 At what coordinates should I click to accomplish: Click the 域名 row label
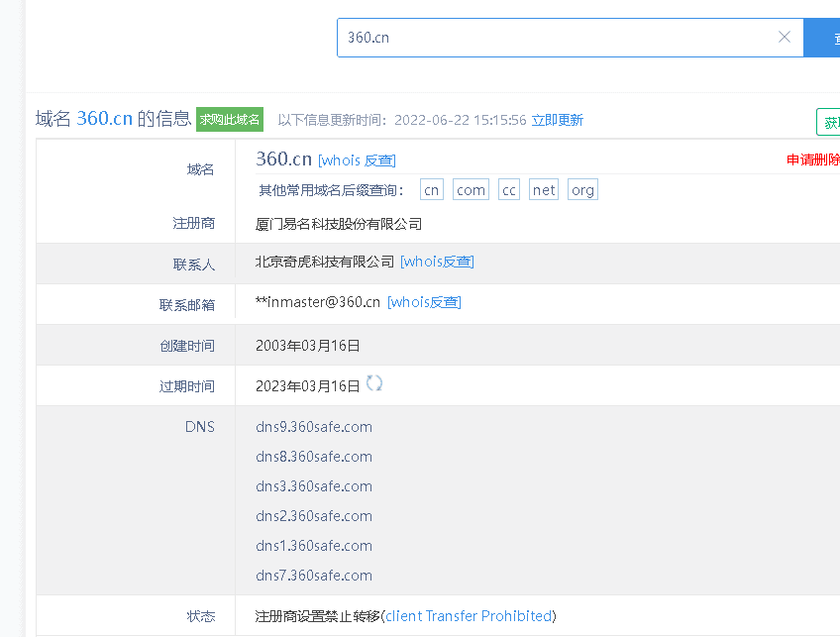point(200,169)
